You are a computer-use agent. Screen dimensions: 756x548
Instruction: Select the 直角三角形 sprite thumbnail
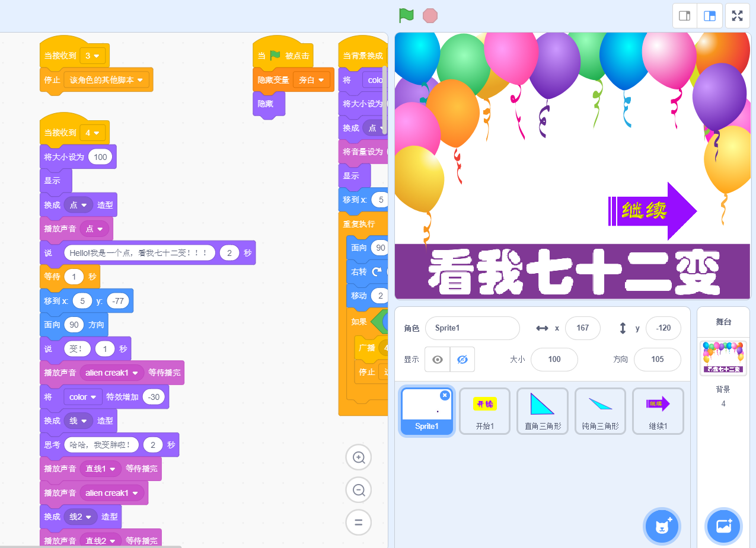(x=542, y=411)
